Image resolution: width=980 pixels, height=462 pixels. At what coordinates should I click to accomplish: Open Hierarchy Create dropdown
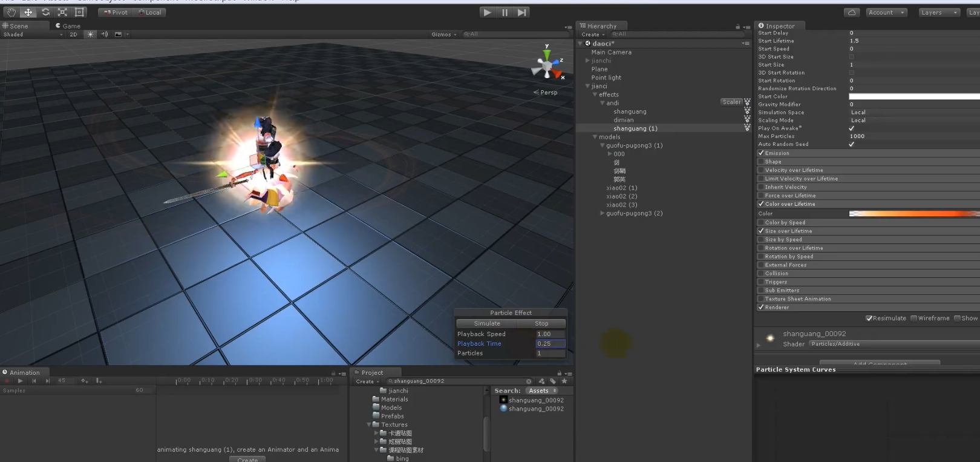click(x=593, y=35)
